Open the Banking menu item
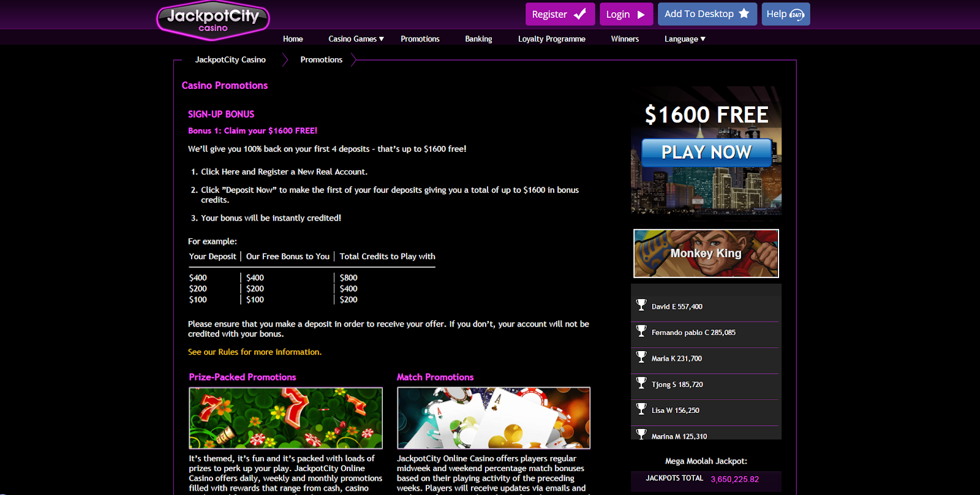Viewport: 980px width, 495px height. tap(478, 39)
